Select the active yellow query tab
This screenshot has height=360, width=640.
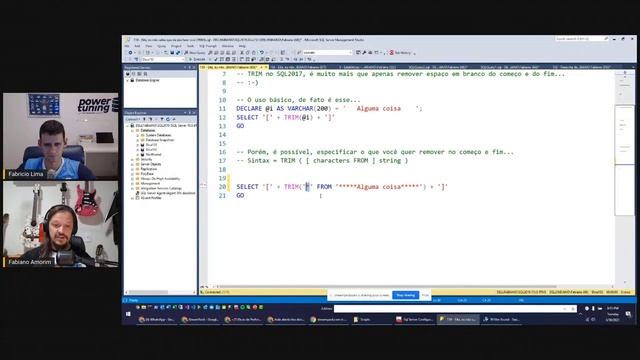(233, 67)
